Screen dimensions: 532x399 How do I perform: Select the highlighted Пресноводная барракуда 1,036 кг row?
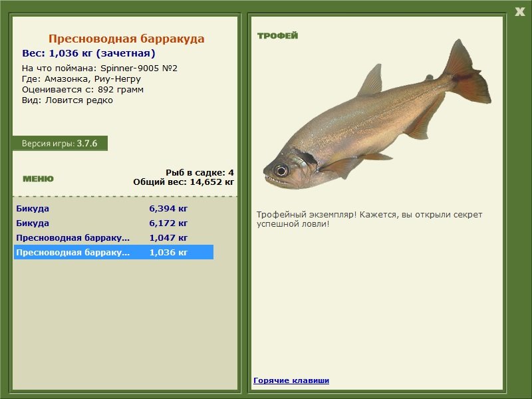pos(114,252)
